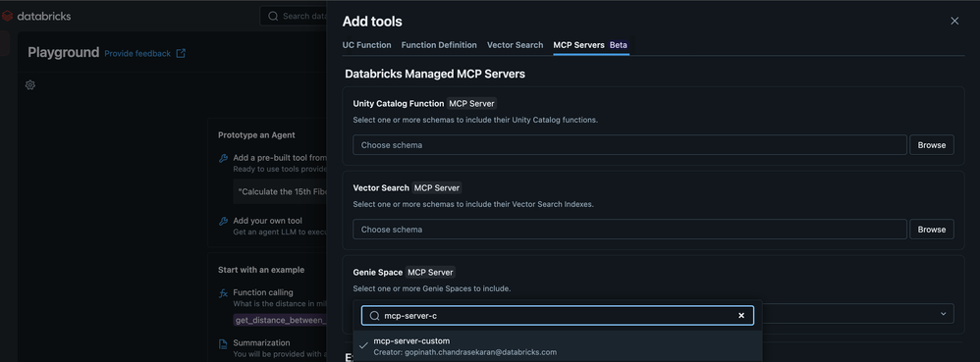The width and height of the screenshot is (980, 362).
Task: Click the wrench icon next to Add your own tool
Action: [x=223, y=221]
